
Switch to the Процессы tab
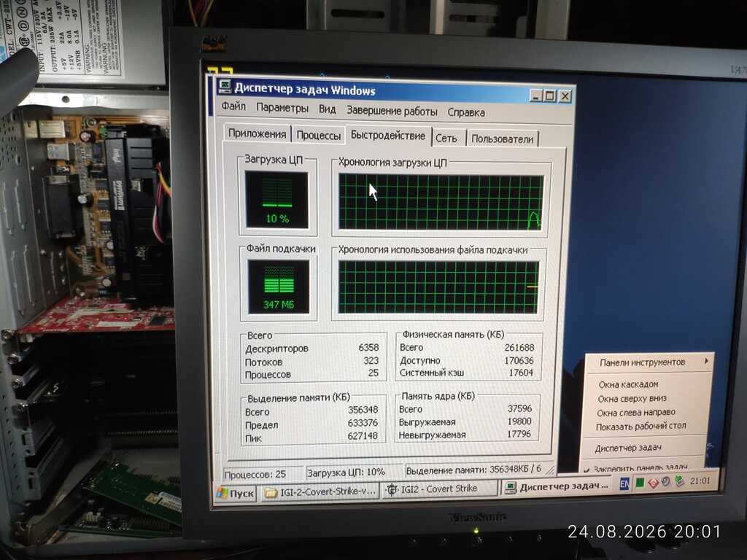tap(318, 136)
